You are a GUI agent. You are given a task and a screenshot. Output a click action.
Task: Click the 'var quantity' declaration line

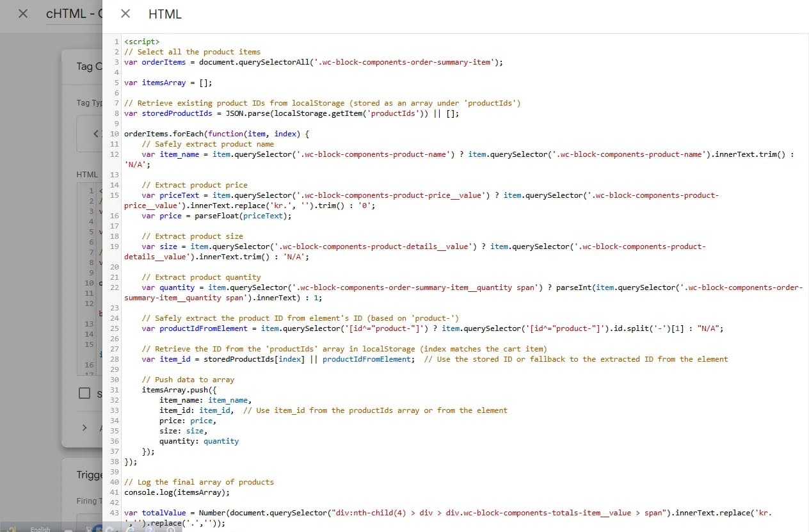463,293
